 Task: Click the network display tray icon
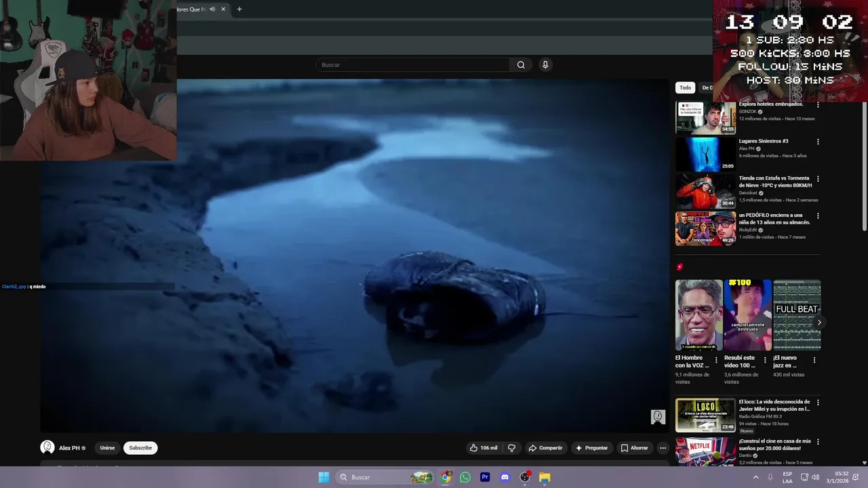pos(804,477)
